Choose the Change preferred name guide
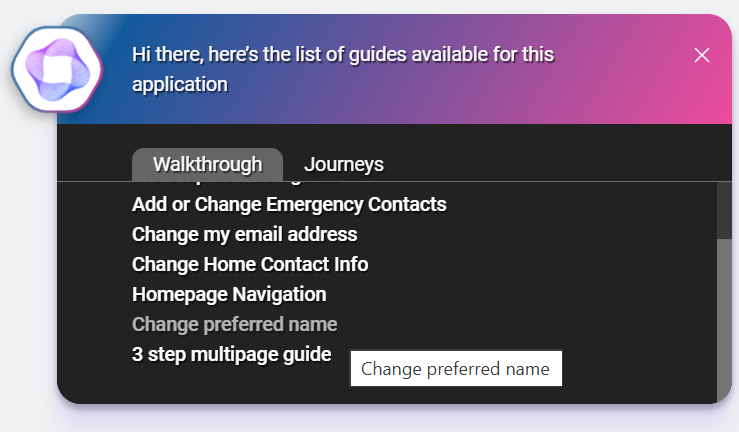739x432 pixels. 234,325
